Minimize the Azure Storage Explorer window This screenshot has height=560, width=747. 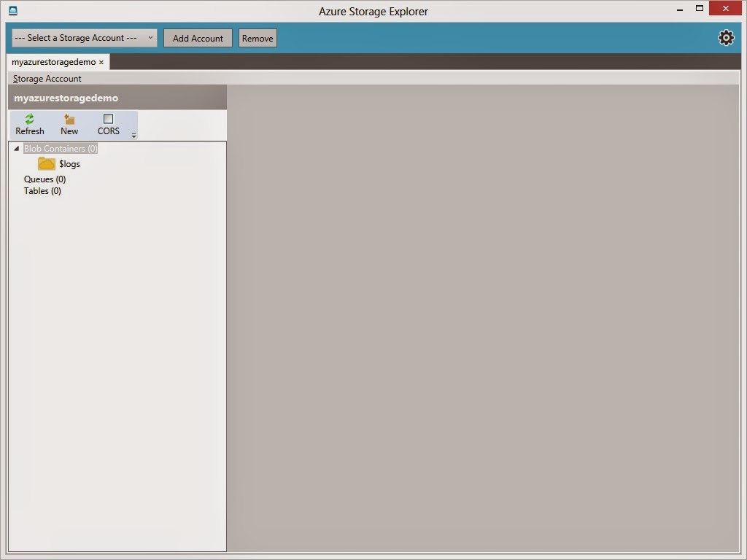pyautogui.click(x=680, y=9)
